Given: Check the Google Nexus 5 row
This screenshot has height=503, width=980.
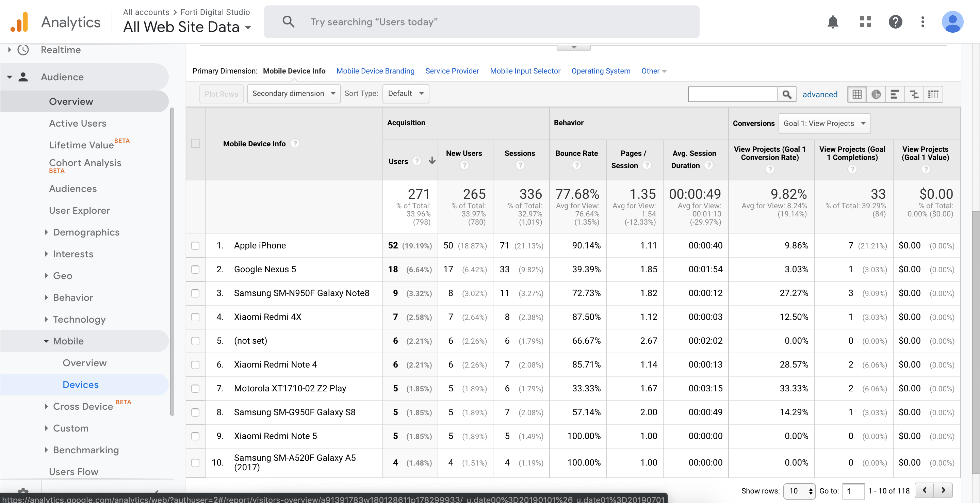Looking at the screenshot, I should [196, 270].
